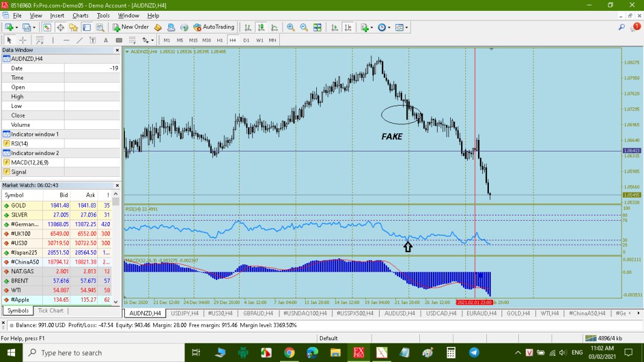Open the indicators list dropdown
The image size is (644, 362).
(371, 27)
